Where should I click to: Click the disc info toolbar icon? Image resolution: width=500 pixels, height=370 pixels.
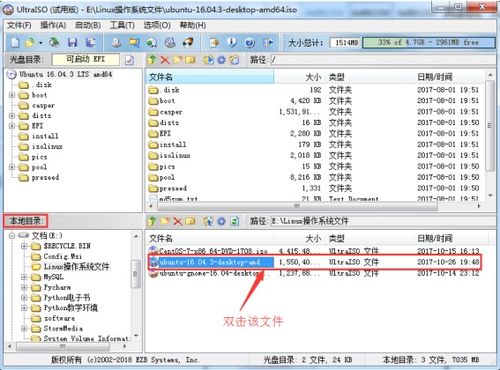click(x=232, y=43)
